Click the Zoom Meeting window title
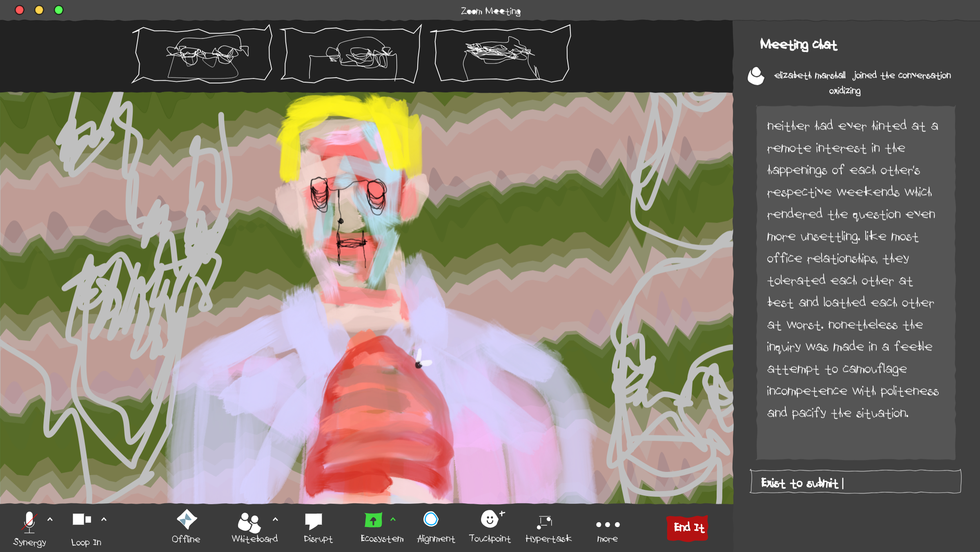The height and width of the screenshot is (552, 980). (490, 11)
